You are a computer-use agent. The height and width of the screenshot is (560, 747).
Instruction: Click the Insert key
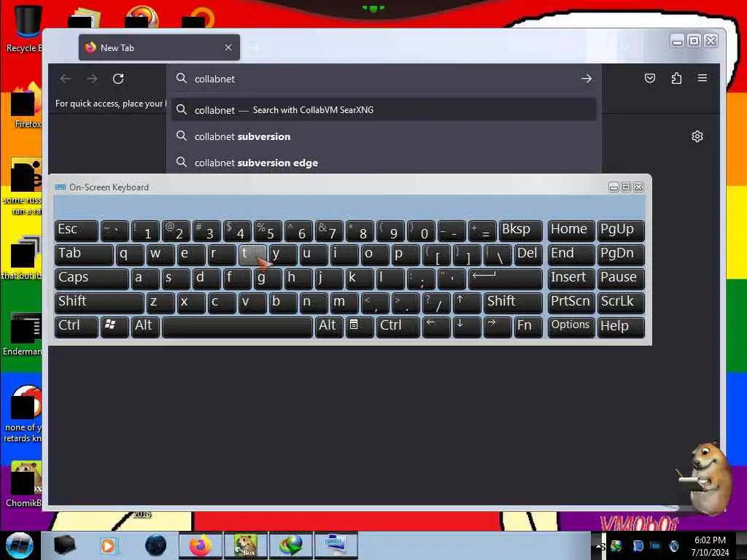click(x=570, y=279)
